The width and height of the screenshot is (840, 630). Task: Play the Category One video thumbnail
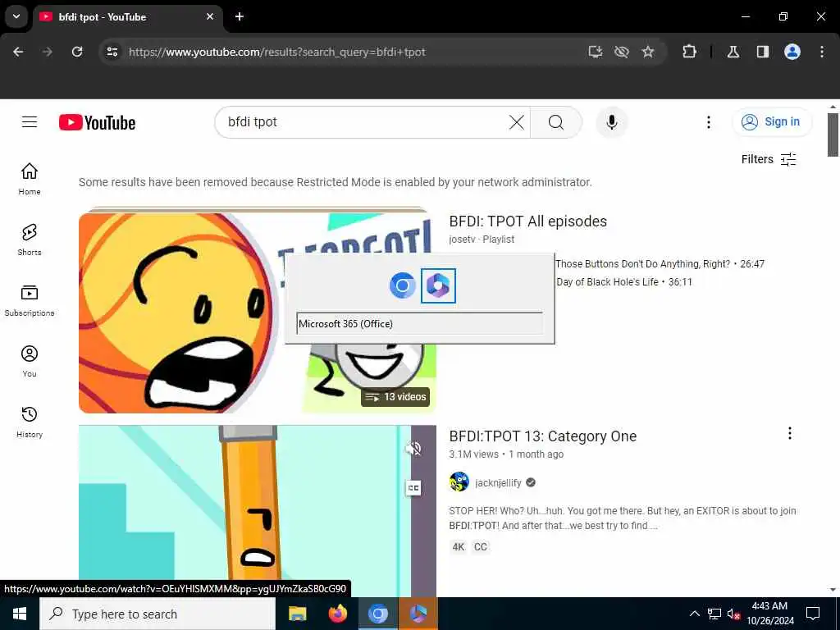click(257, 510)
